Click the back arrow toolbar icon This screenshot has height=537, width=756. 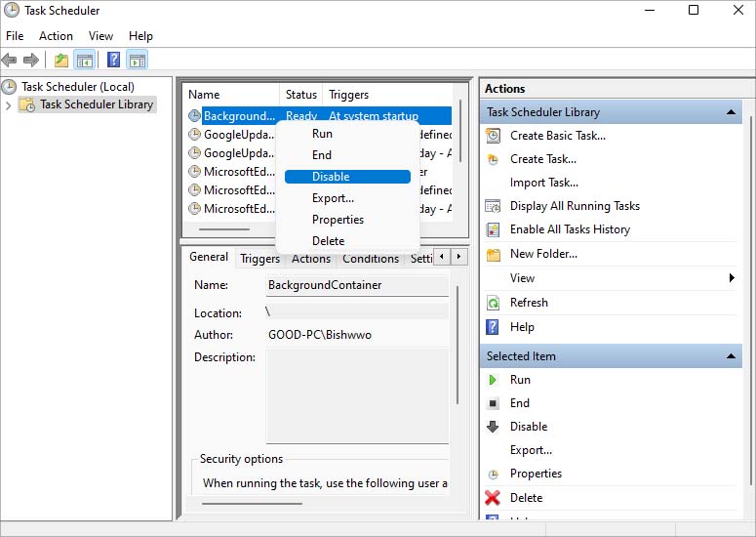pos(10,61)
